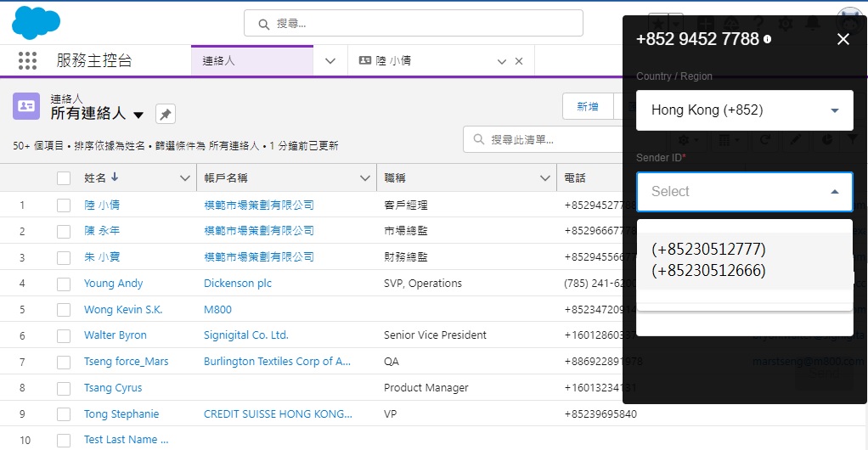Open the Young Andy contact link
The width and height of the screenshot is (868, 450).
[x=113, y=283]
